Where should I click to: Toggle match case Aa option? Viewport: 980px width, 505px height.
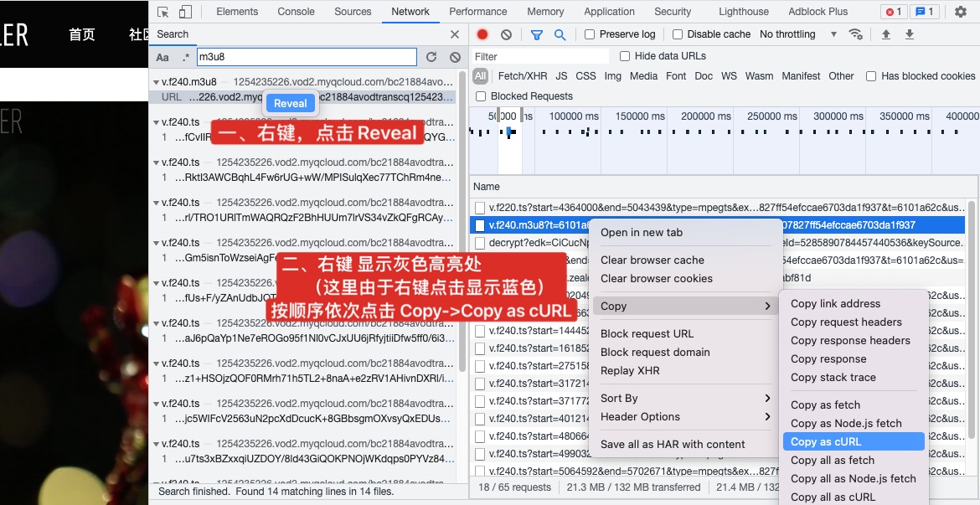[x=162, y=57]
